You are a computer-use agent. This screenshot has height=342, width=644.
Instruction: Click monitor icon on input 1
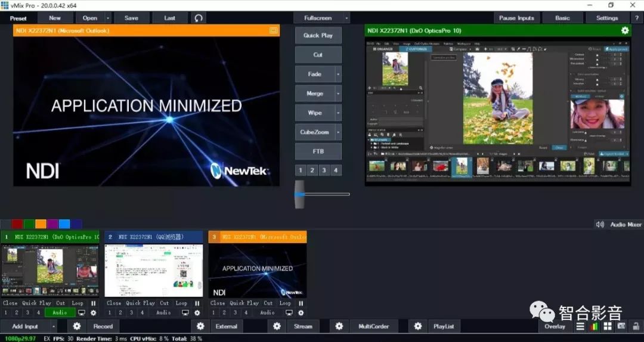[82, 313]
